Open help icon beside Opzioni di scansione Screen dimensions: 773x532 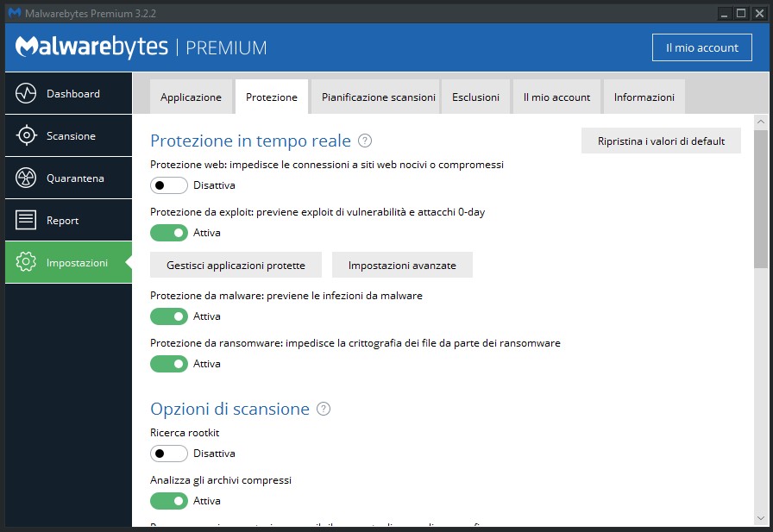(324, 409)
